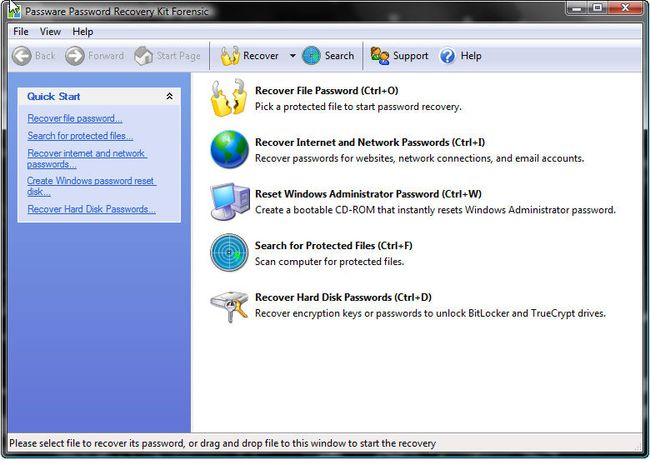Image resolution: width=650 pixels, height=460 pixels.
Task: Minimize the Passware window
Action: coord(577,8)
